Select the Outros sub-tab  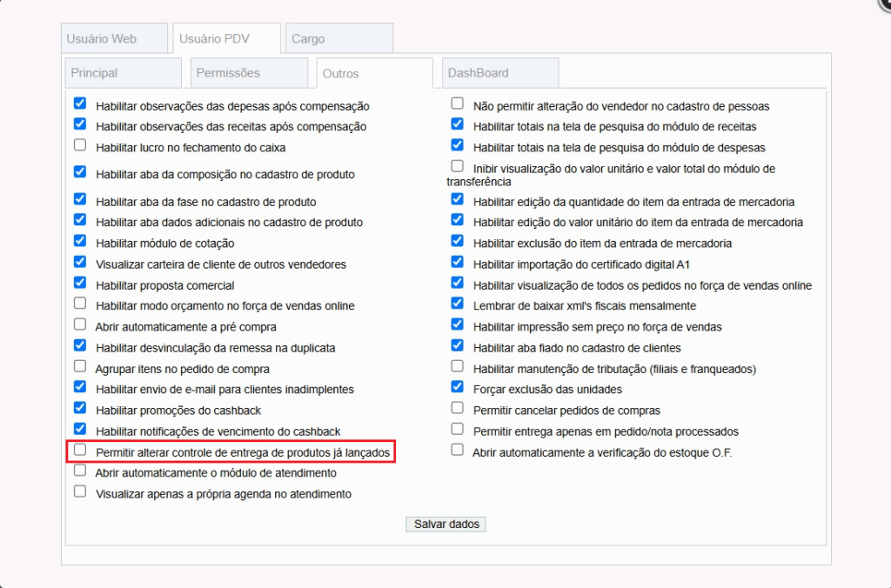[374, 73]
